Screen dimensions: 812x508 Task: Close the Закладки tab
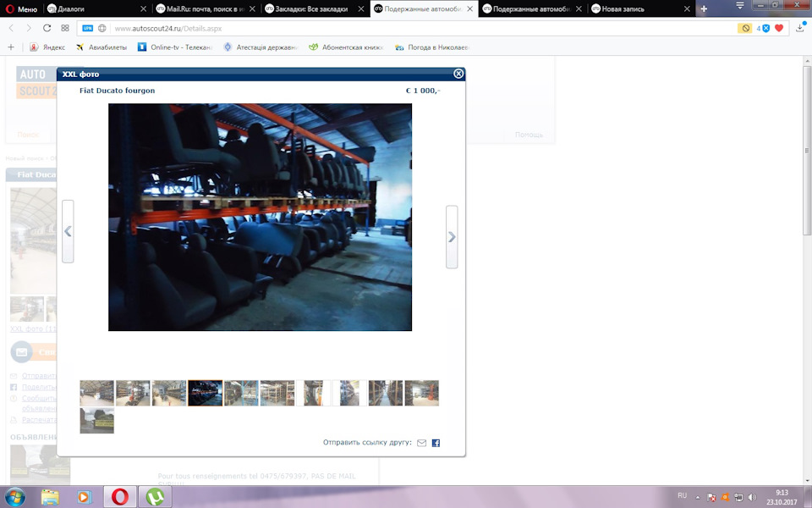point(361,8)
